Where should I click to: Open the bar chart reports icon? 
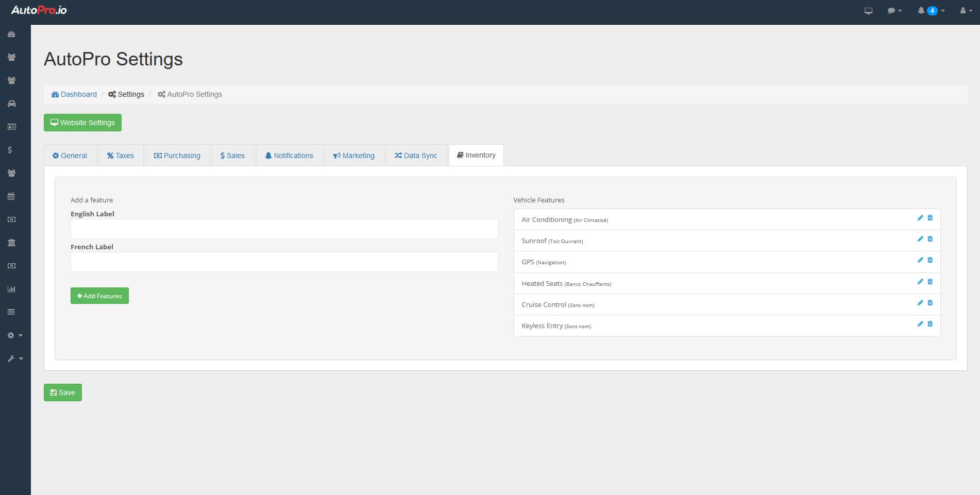point(11,289)
